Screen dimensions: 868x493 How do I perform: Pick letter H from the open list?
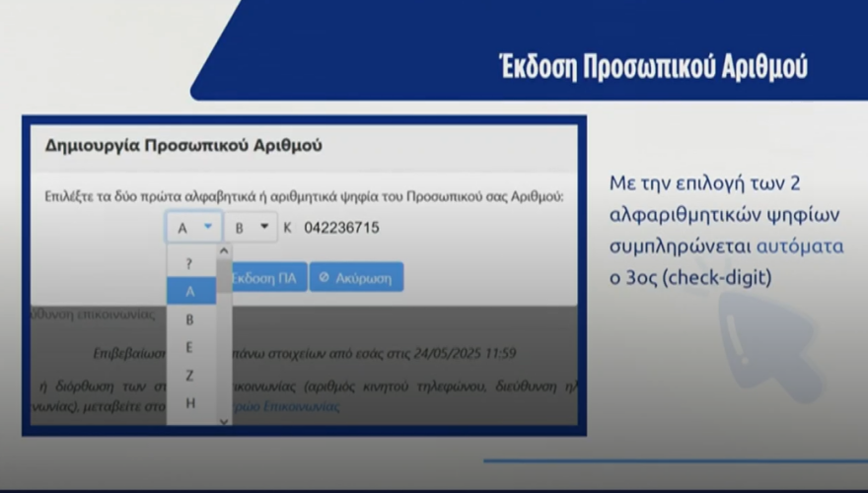190,403
